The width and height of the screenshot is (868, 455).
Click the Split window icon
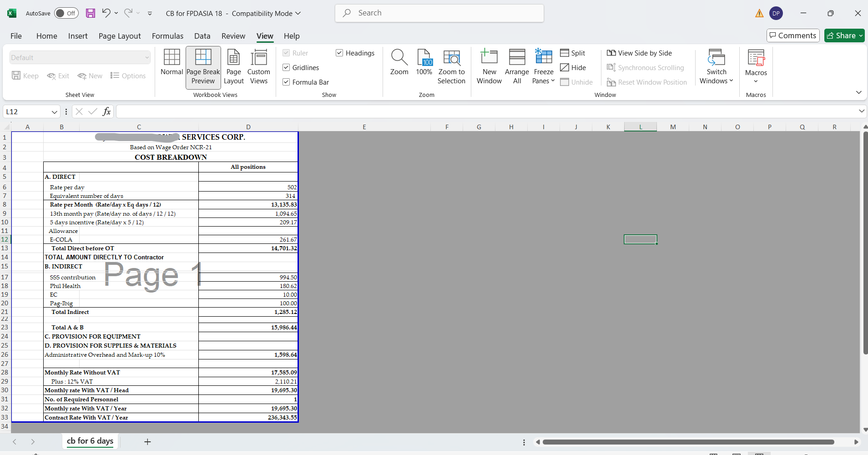pyautogui.click(x=565, y=53)
